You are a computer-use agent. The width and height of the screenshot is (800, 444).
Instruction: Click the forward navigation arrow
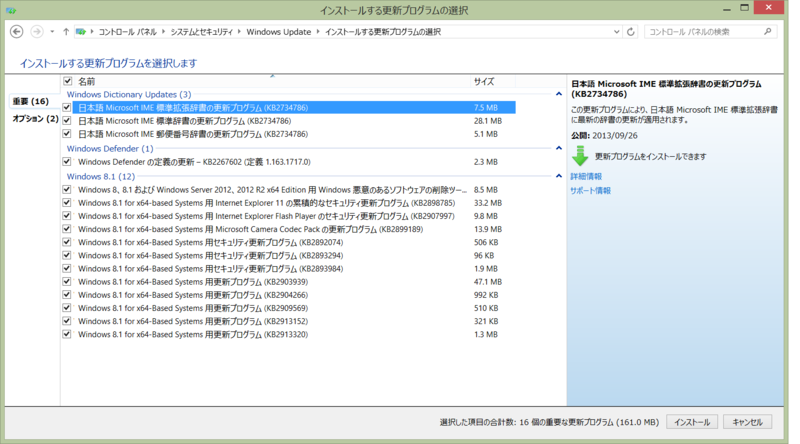(x=37, y=32)
